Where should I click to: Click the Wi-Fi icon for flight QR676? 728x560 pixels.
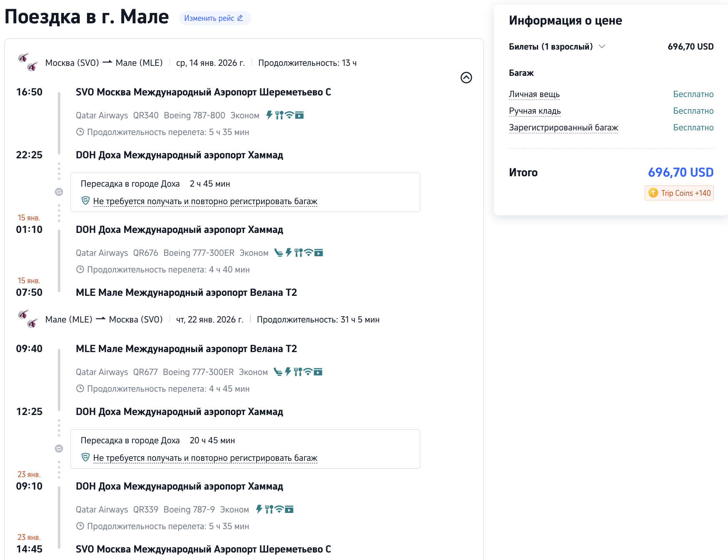coord(309,252)
